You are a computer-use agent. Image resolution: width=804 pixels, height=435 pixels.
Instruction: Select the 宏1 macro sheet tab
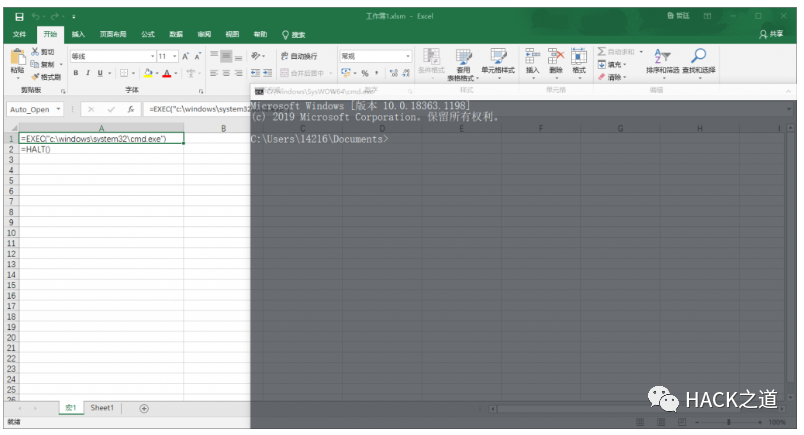71,408
